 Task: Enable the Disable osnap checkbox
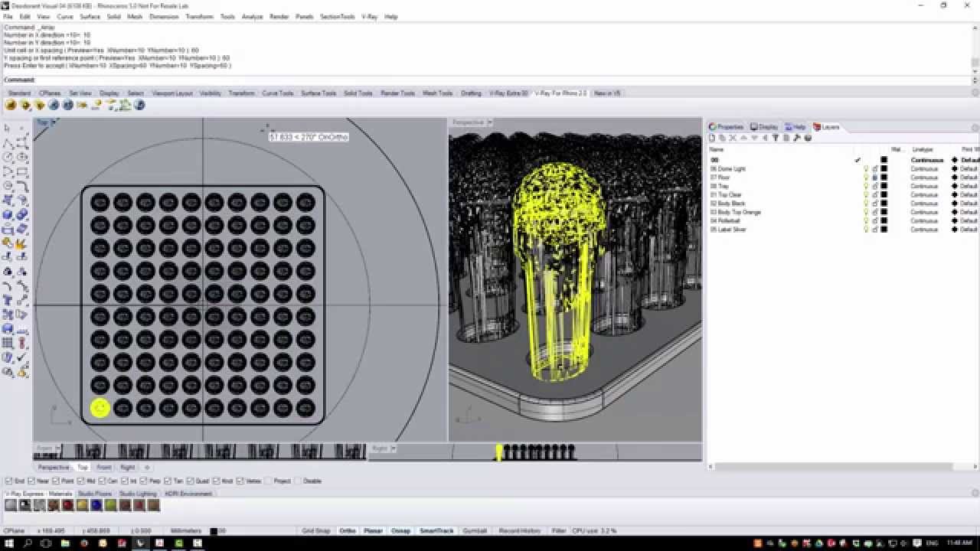tap(298, 481)
